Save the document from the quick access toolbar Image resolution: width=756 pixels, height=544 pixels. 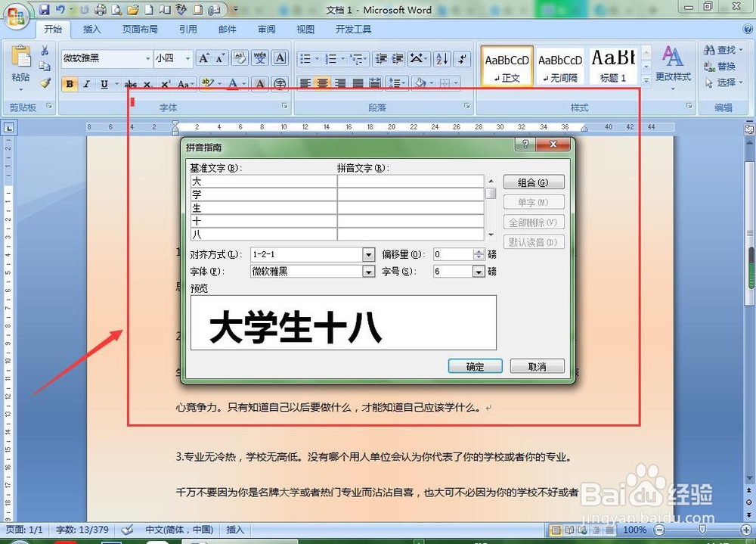[44, 9]
